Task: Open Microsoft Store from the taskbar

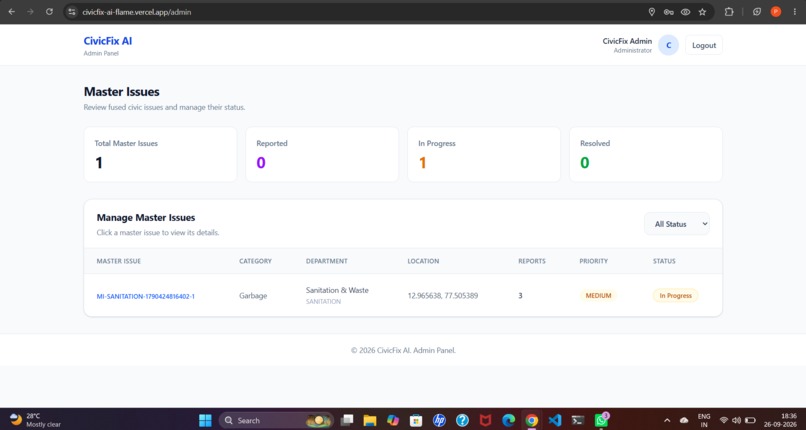Action: pos(416,420)
